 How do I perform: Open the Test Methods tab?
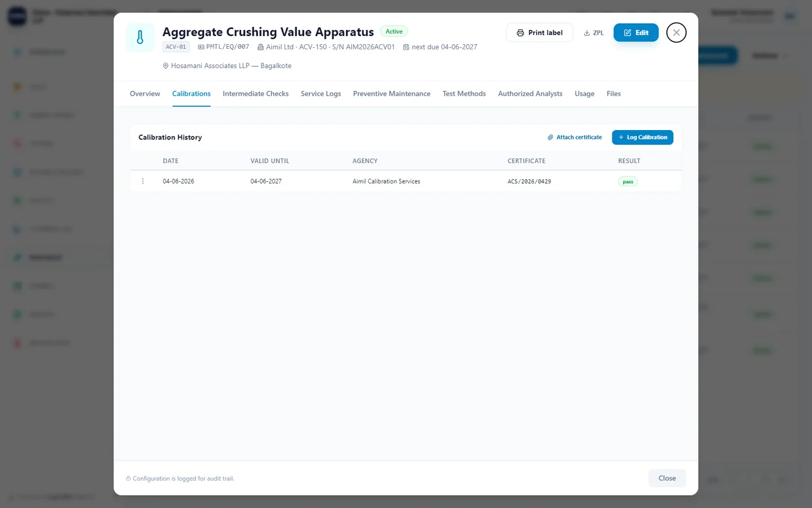tap(464, 93)
